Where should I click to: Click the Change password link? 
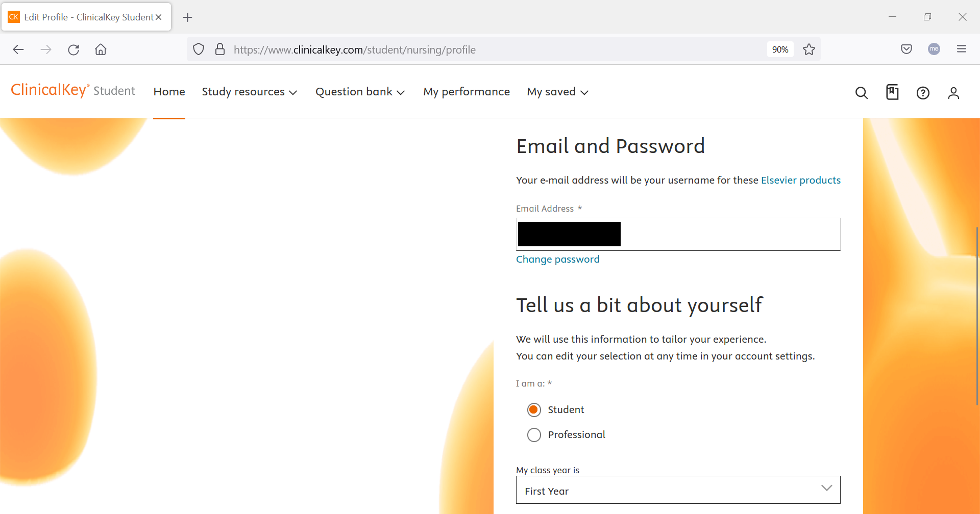coord(557,260)
